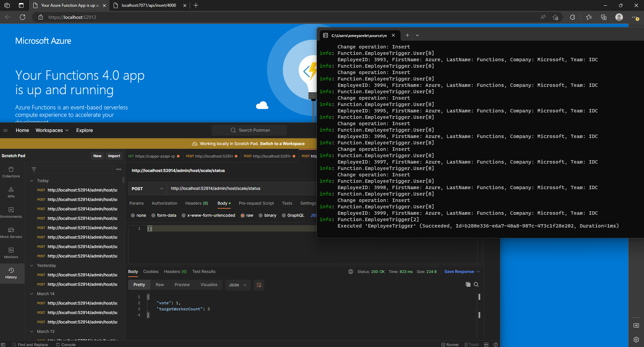Image resolution: width=644 pixels, height=347 pixels.
Task: Open a new terminal tab
Action: 407,35
